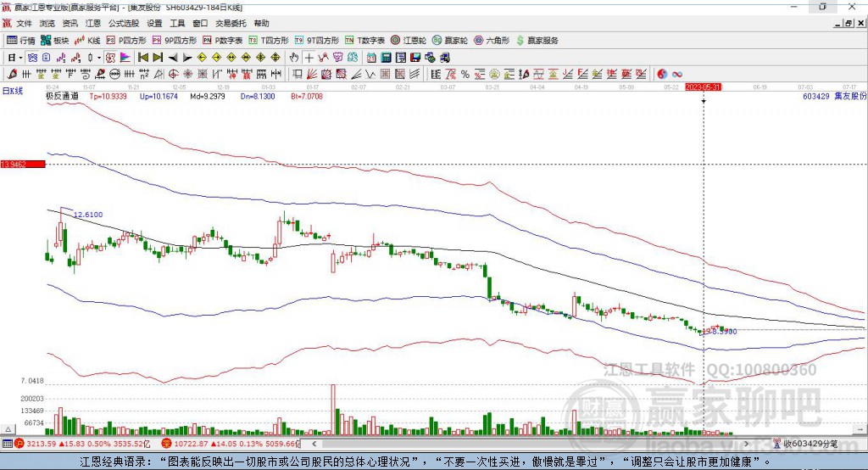This screenshot has height=470, width=868.
Task: Open the P四方形 tool
Action: 126,41
